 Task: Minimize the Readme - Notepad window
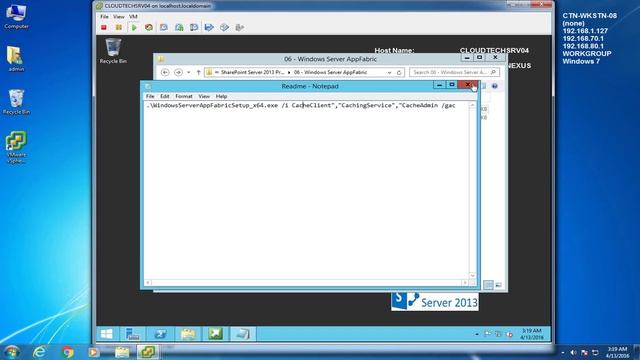click(x=439, y=85)
